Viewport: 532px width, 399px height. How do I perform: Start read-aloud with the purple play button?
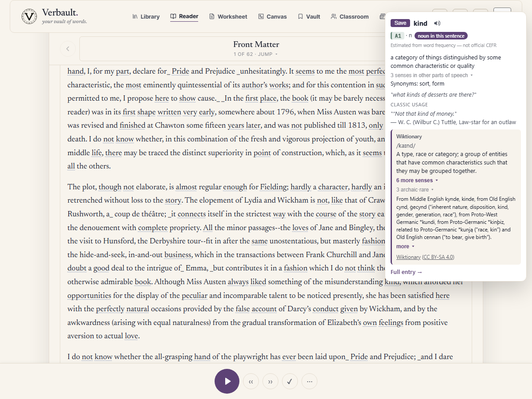(x=227, y=381)
